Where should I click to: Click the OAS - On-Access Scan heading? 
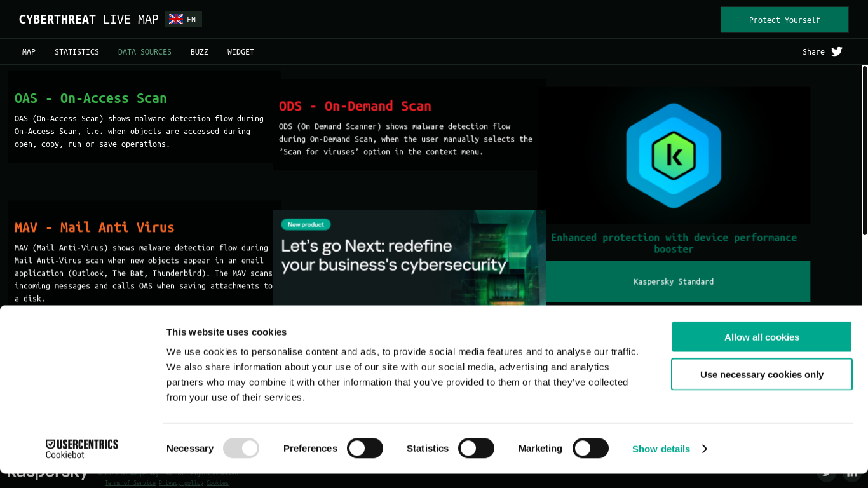click(x=91, y=98)
